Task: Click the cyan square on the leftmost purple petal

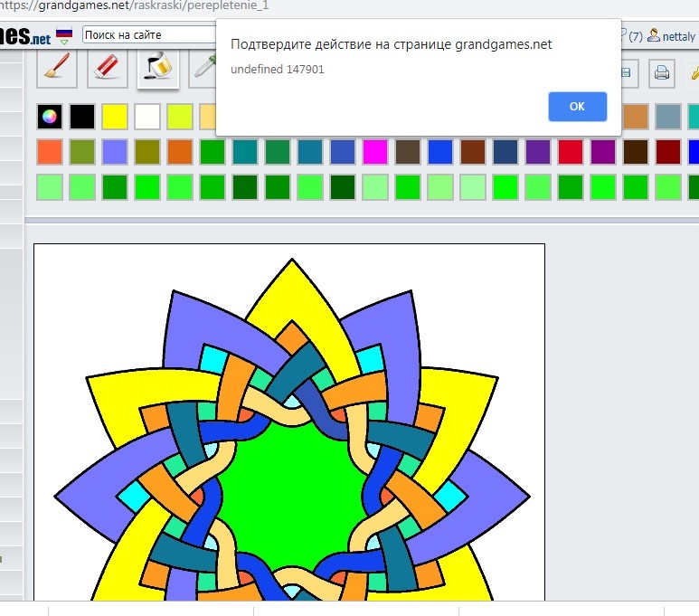Action: click(135, 496)
